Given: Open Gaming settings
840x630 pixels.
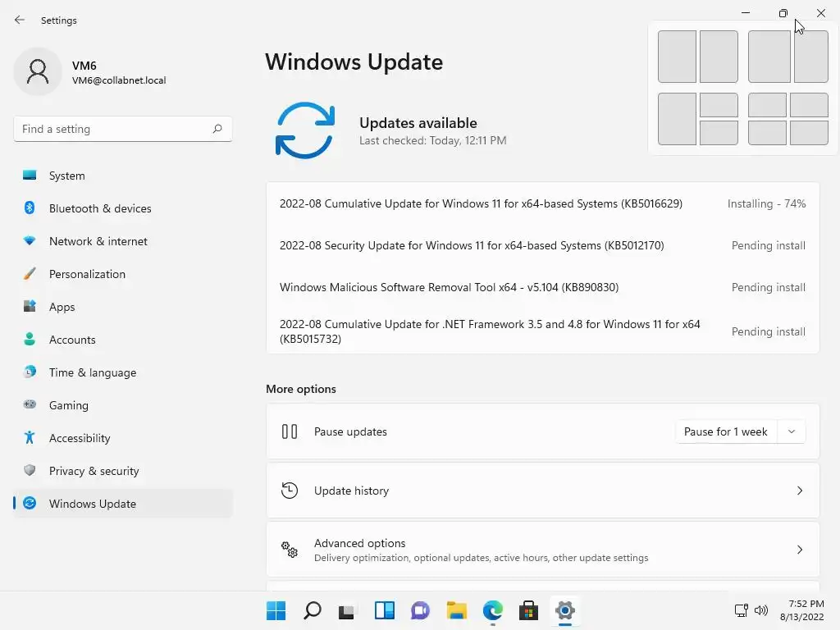Looking at the screenshot, I should (x=123, y=405).
